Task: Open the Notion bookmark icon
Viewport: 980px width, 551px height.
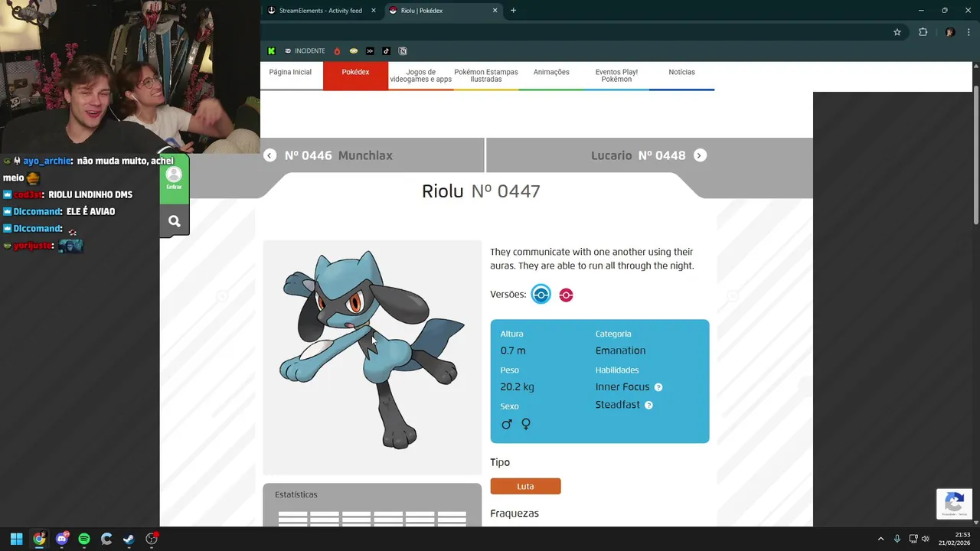Action: click(403, 51)
